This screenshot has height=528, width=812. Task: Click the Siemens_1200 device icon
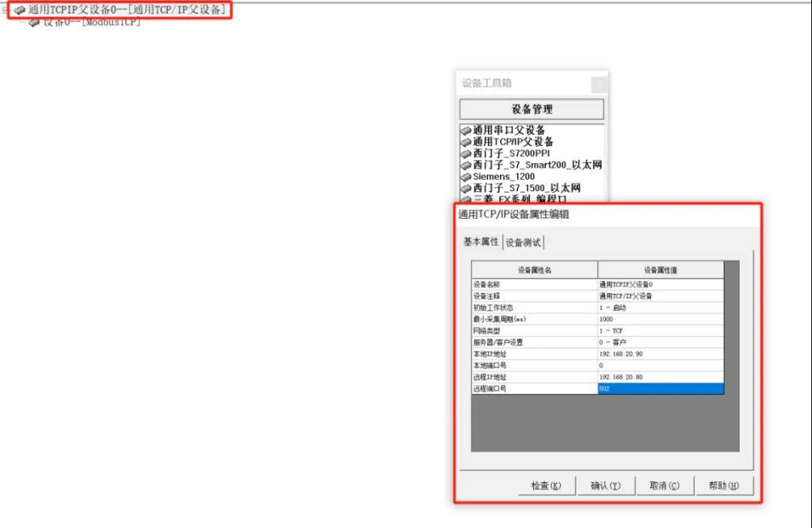(465, 177)
